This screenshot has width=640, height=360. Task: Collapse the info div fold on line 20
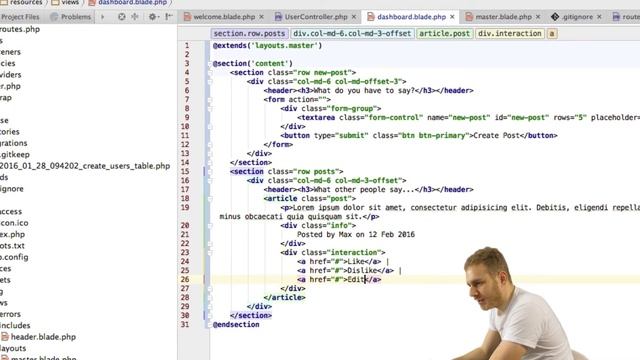point(210,226)
